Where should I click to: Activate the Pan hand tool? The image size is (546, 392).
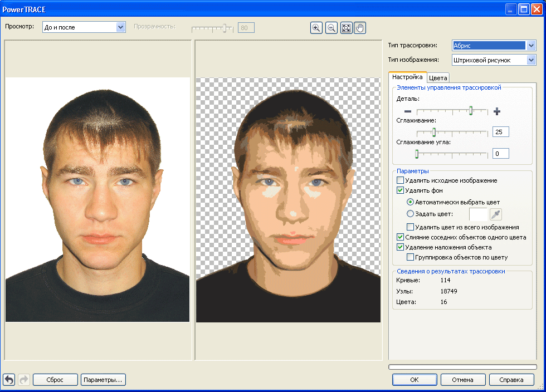click(360, 28)
